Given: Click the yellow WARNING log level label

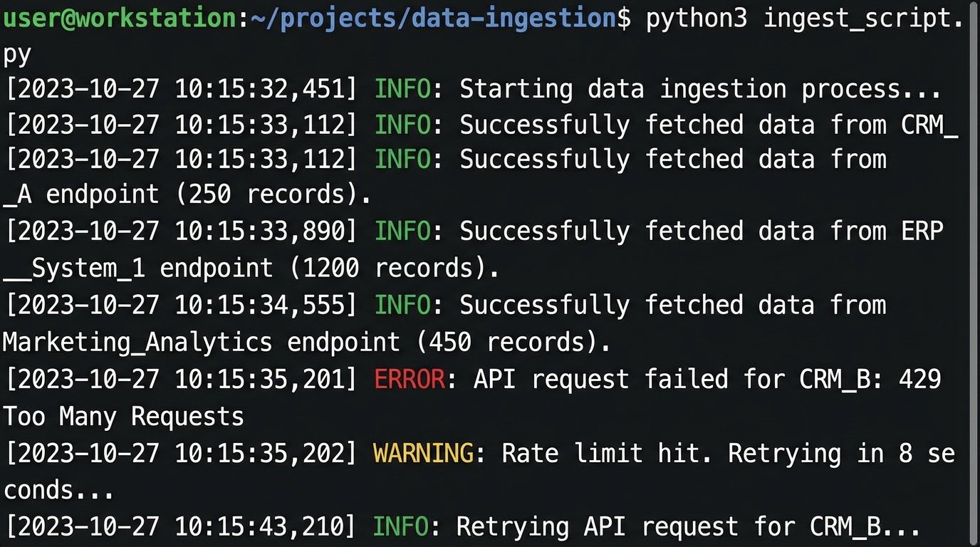Looking at the screenshot, I should coord(423,453).
